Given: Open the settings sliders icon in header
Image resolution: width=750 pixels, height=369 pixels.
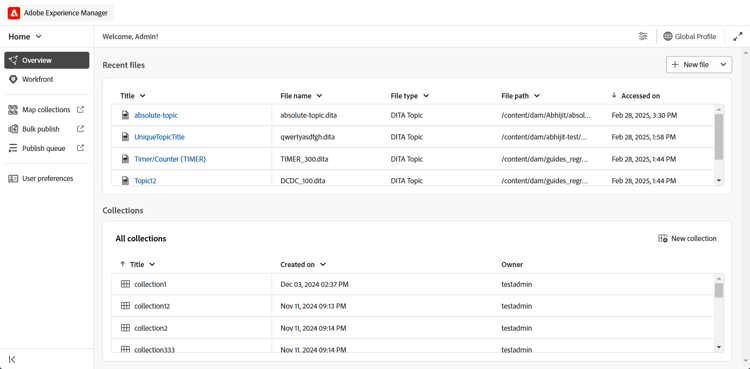Looking at the screenshot, I should tap(643, 36).
